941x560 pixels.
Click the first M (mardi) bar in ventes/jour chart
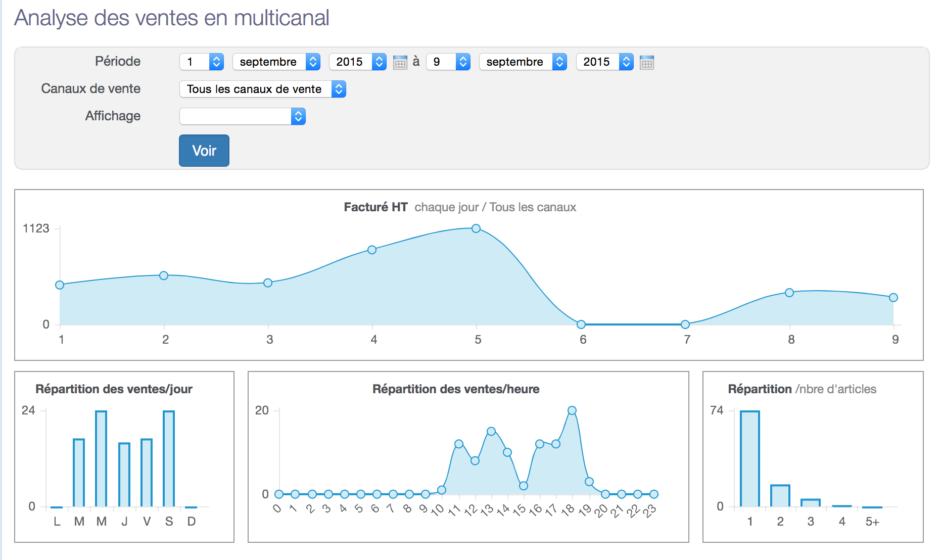(x=79, y=473)
